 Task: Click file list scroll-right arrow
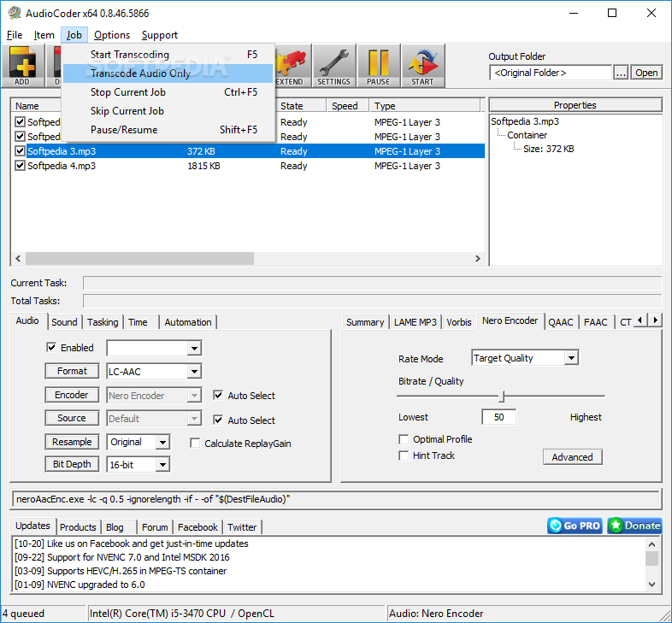(x=477, y=258)
